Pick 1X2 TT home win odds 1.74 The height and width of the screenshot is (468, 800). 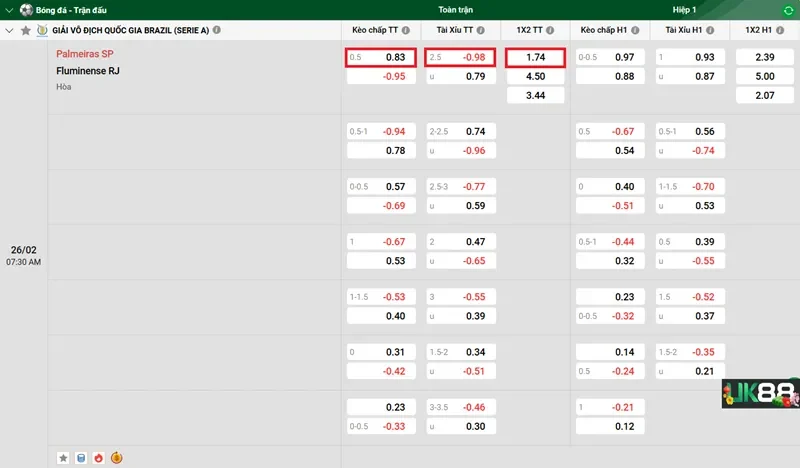coord(536,57)
